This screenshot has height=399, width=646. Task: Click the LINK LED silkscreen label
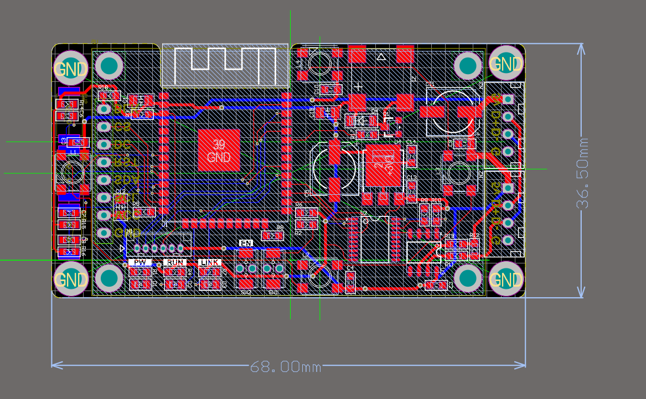[x=210, y=263]
